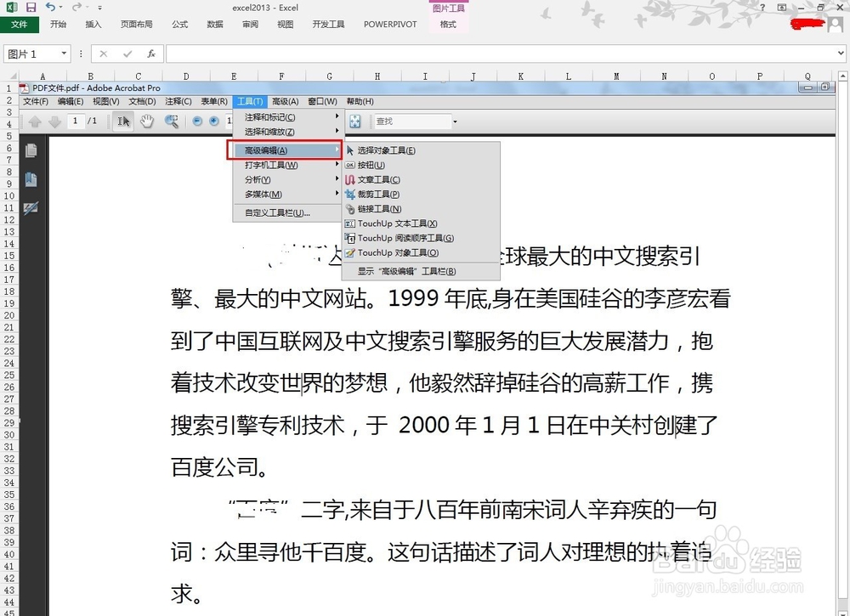Open the POWERPIVOT ribbon tab
The height and width of the screenshot is (616, 850).
pyautogui.click(x=390, y=25)
